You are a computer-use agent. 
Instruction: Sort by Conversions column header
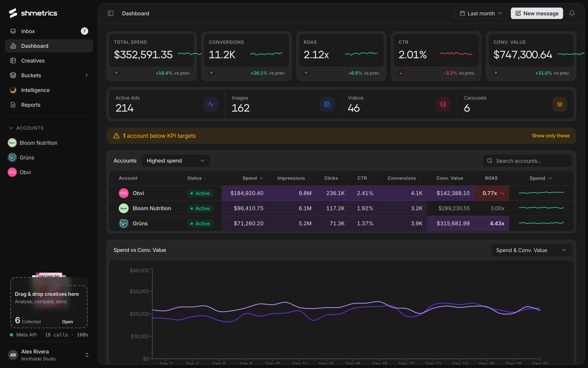404,178
